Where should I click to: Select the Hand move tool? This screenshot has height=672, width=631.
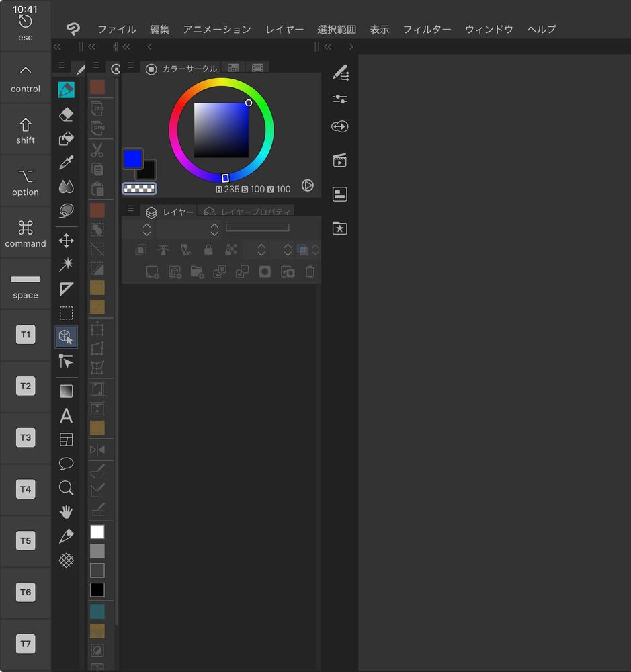tap(66, 511)
